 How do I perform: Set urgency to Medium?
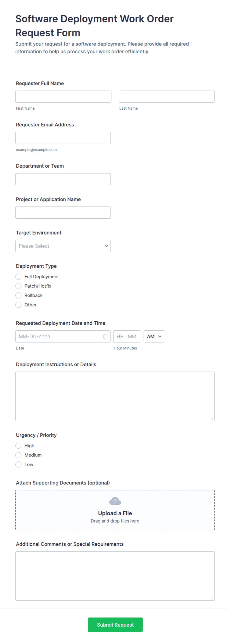[18, 455]
